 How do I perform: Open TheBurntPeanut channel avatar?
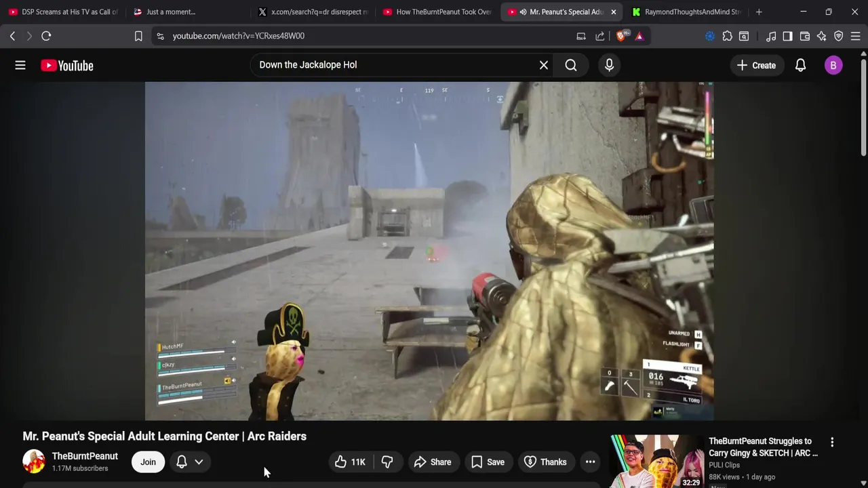34,462
